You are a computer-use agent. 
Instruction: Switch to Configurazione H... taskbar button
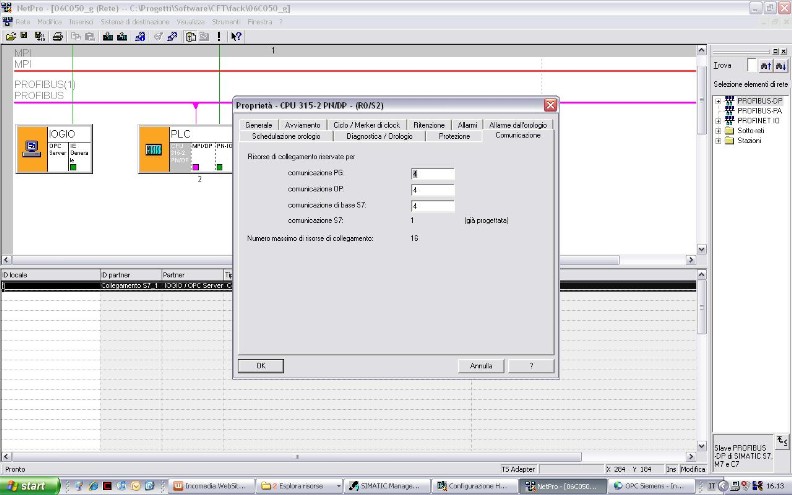pos(475,486)
